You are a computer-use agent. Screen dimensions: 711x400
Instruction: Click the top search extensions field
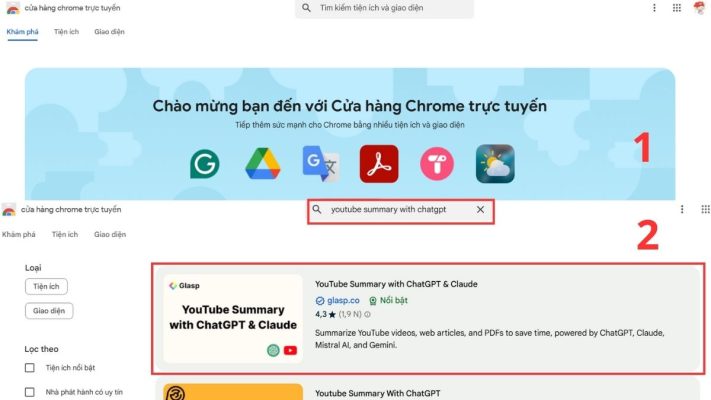click(x=385, y=8)
